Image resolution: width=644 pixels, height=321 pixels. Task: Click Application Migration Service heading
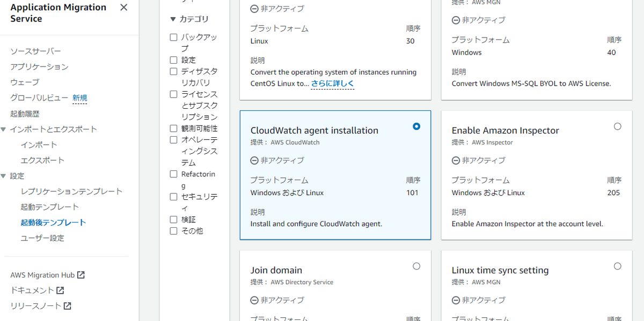point(58,13)
